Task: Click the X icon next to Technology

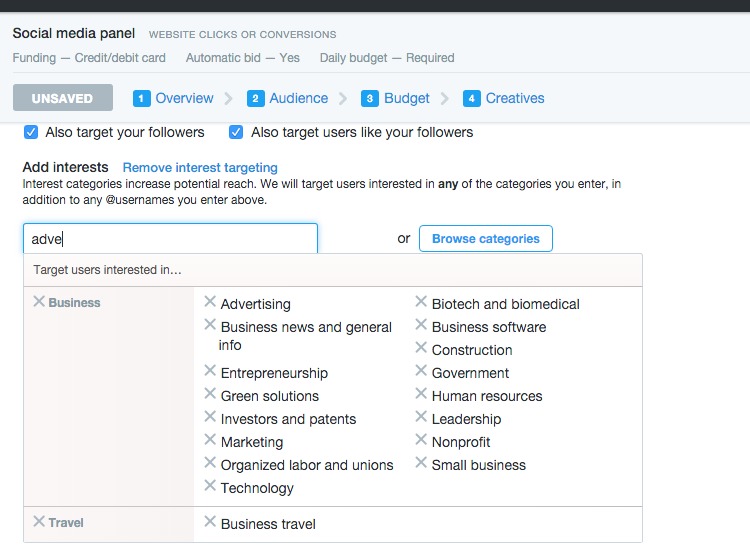Action: [x=210, y=486]
